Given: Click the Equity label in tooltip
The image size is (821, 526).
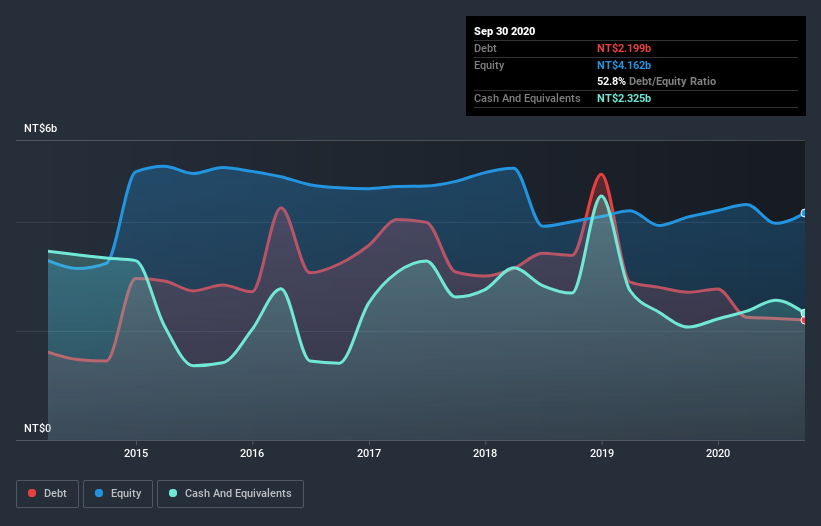Looking at the screenshot, I should point(489,65).
